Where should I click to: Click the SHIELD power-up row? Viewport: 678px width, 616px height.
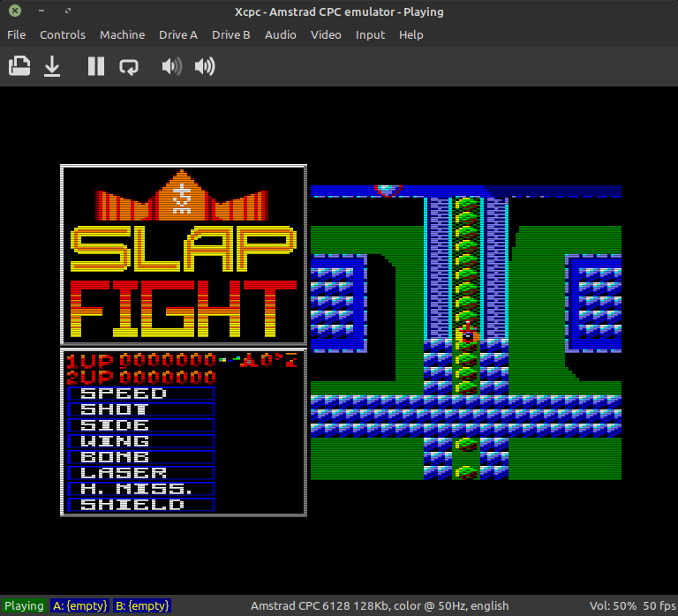(x=141, y=505)
